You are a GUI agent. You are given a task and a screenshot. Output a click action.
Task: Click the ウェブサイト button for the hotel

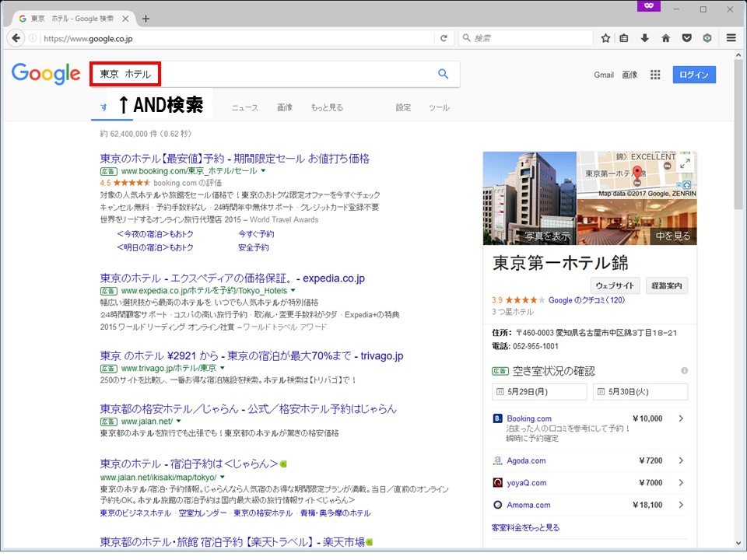[615, 285]
